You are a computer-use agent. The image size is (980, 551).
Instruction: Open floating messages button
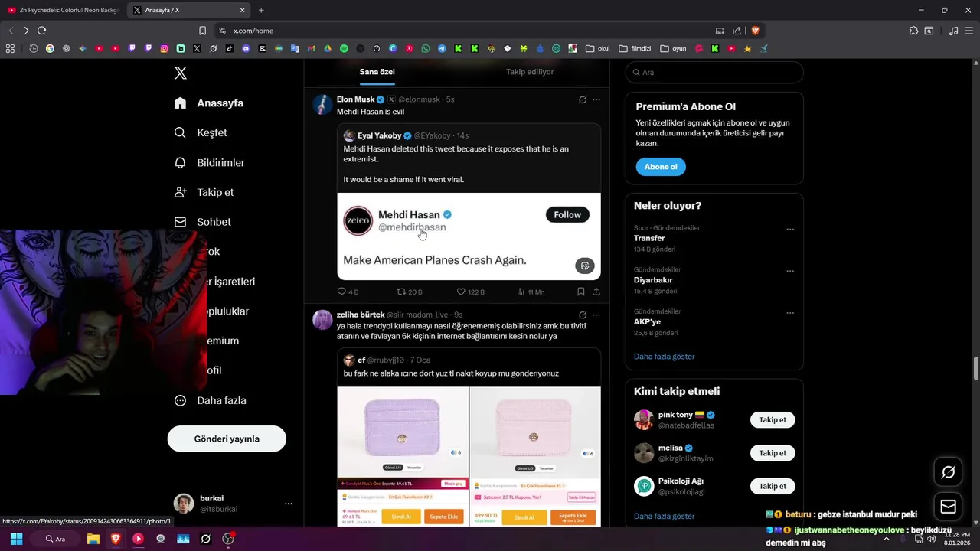click(948, 507)
